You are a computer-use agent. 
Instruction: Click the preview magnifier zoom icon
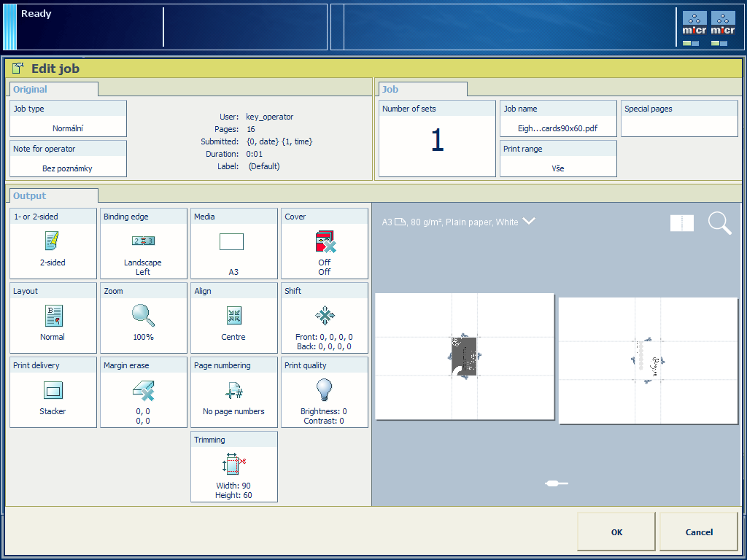[x=719, y=223]
